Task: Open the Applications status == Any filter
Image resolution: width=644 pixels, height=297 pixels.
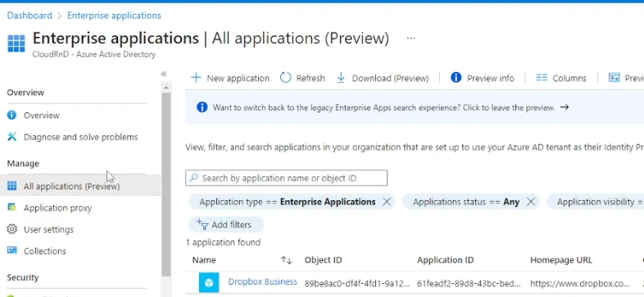Action: point(465,202)
